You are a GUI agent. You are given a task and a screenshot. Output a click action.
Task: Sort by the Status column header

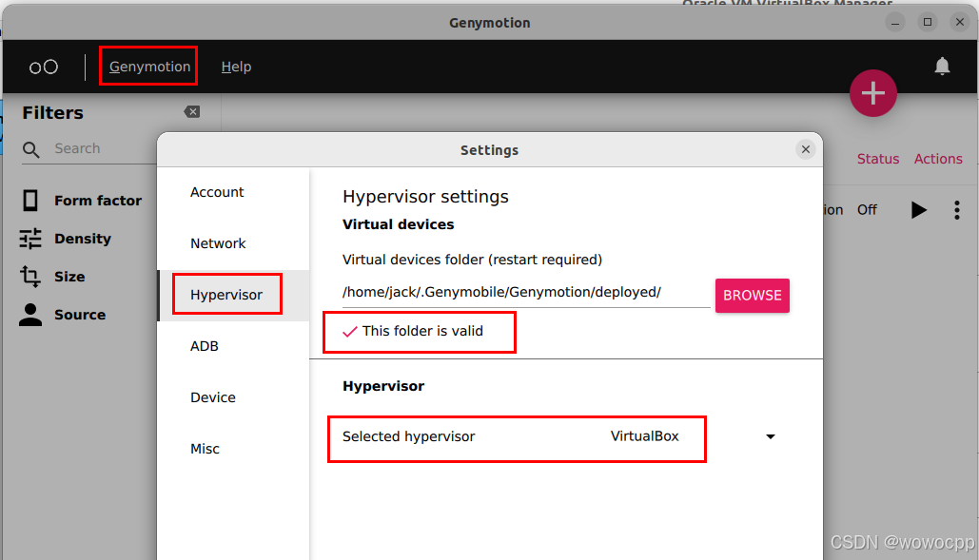878,159
